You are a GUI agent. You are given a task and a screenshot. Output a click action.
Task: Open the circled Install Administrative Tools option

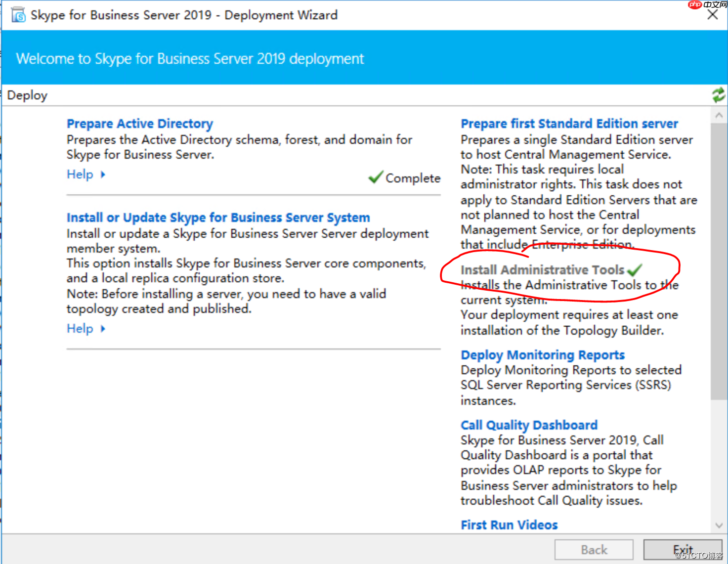point(542,269)
